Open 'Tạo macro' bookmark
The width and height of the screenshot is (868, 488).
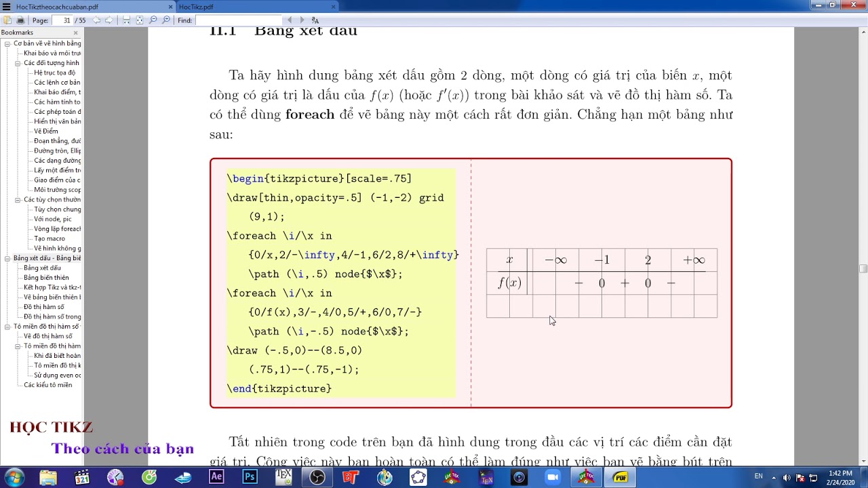pyautogui.click(x=50, y=239)
